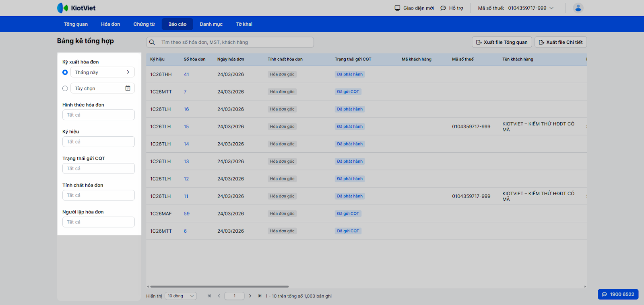Open the Hóa đơn menu tab
Viewport: 644px width, 305px height.
(x=110, y=24)
